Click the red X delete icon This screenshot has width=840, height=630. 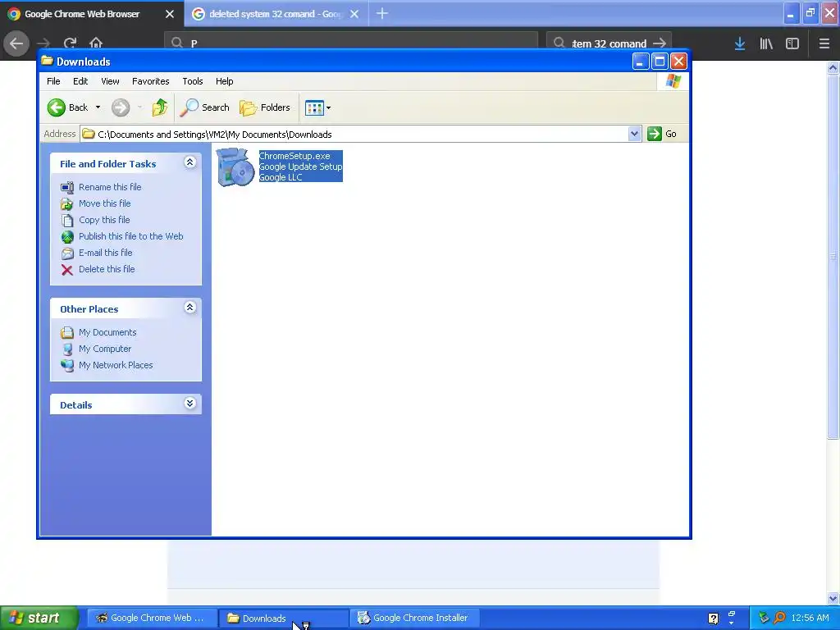click(67, 270)
